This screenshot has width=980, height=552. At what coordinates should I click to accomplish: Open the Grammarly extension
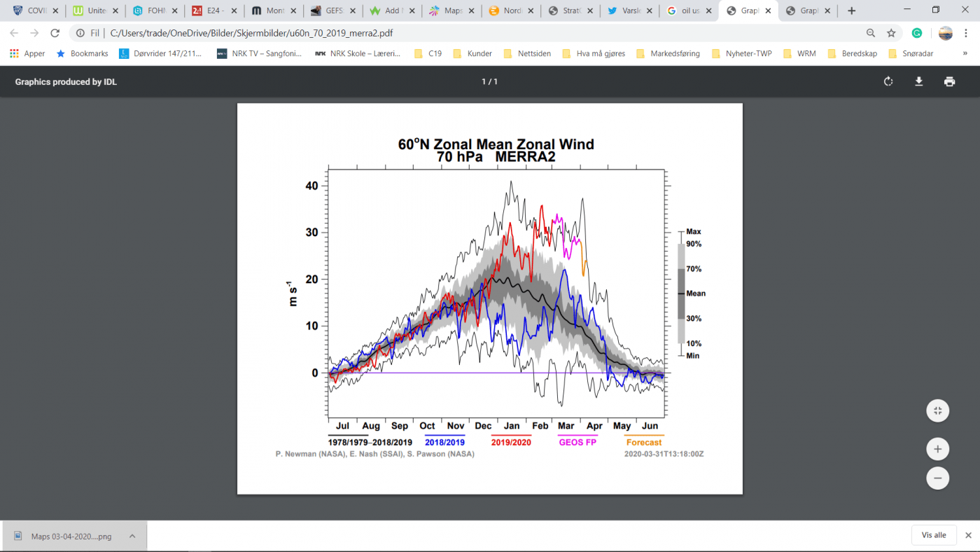pyautogui.click(x=917, y=33)
